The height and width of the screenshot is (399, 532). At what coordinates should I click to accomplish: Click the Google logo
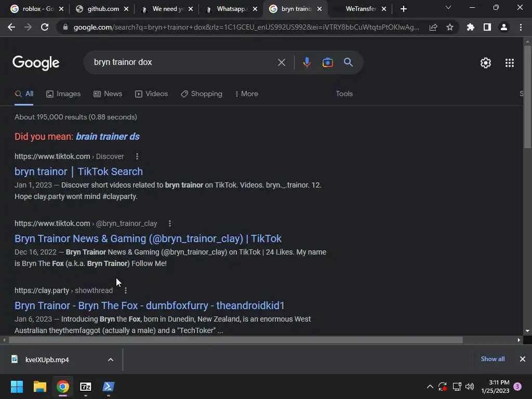click(x=36, y=63)
